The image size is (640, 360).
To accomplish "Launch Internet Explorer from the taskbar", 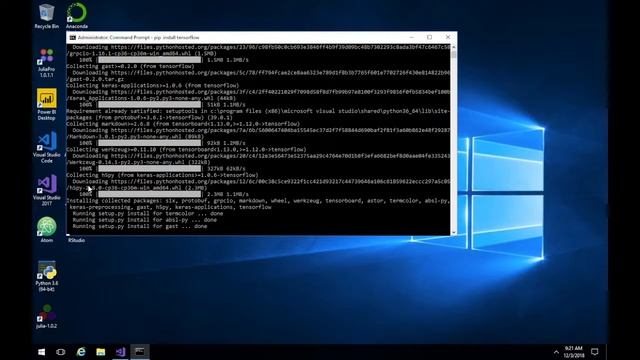I will pos(81,352).
